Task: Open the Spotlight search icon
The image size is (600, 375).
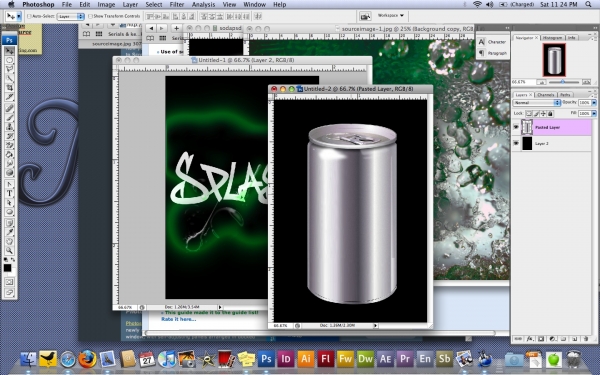Action: tap(588, 4)
